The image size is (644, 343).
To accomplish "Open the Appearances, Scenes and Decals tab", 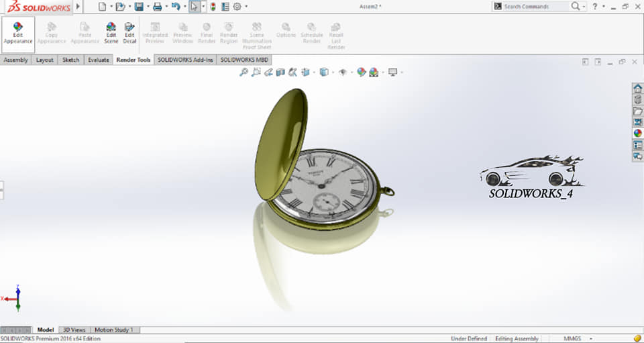I will tap(637, 133).
